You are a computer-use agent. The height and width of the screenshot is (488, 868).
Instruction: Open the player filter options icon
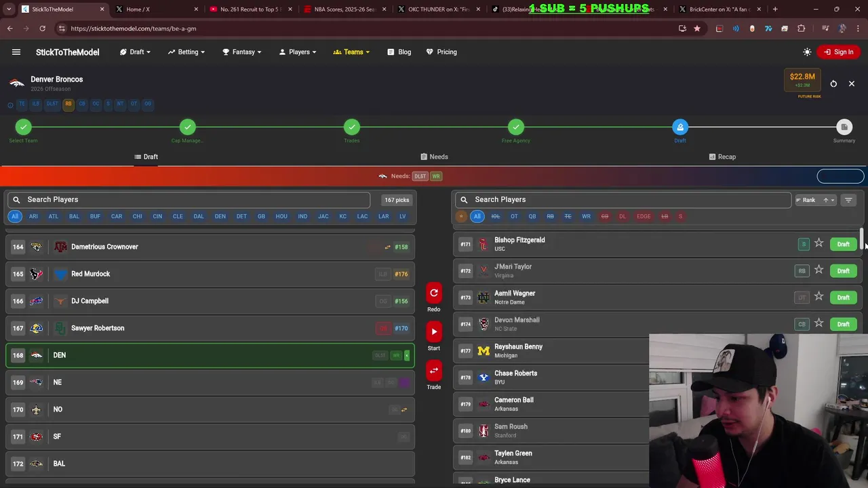(848, 200)
